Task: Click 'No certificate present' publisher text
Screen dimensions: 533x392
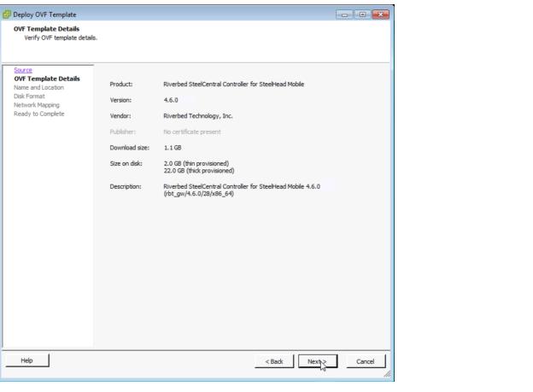Action: pyautogui.click(x=192, y=132)
